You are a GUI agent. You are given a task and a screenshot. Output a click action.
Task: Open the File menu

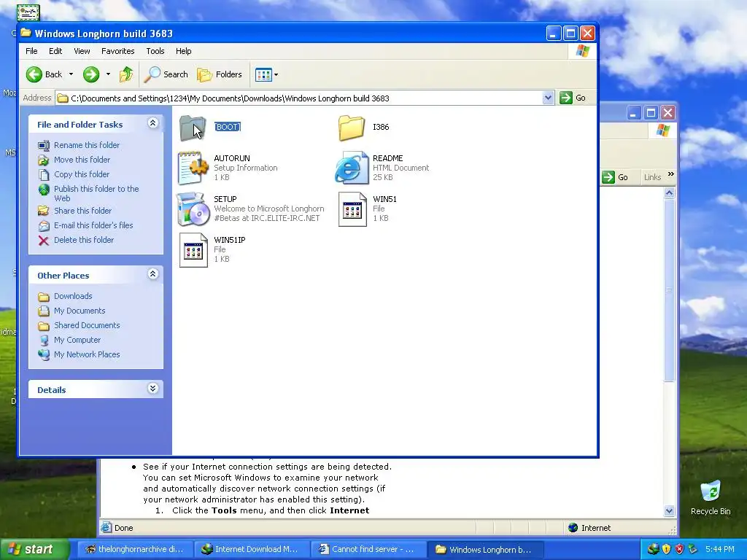click(x=31, y=51)
